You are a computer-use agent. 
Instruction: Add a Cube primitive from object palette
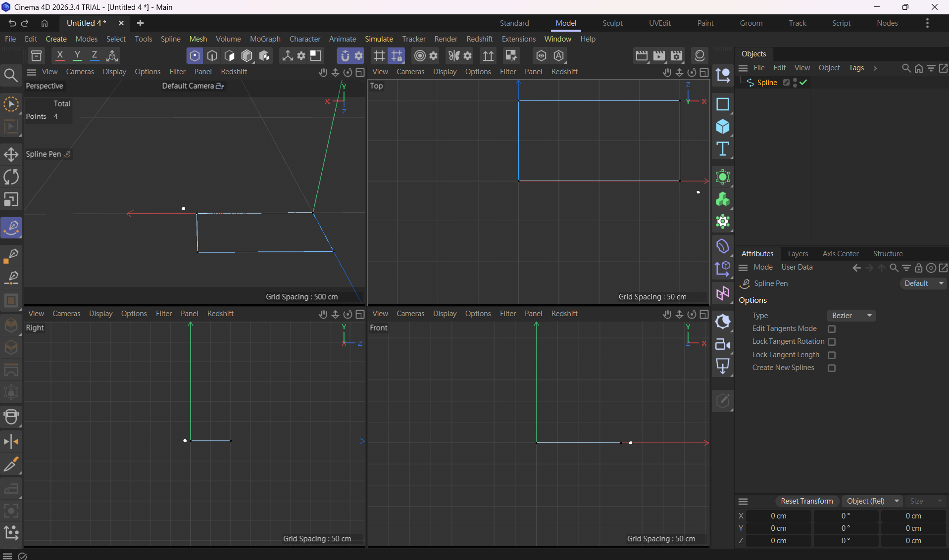(x=723, y=127)
